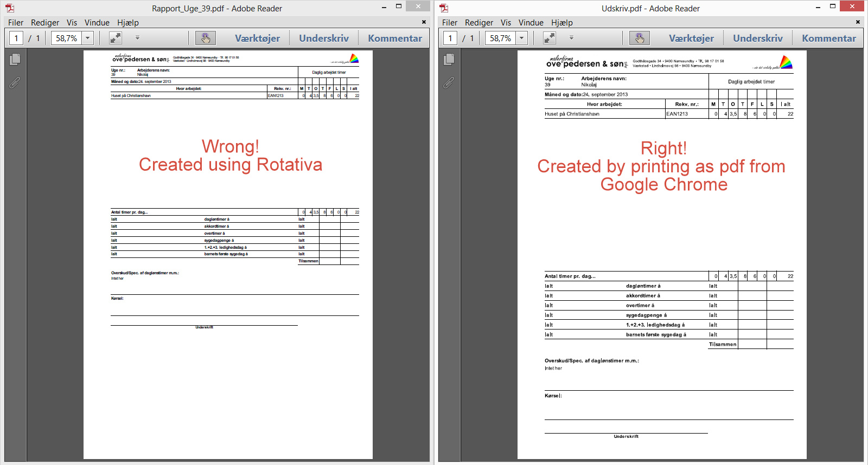Open Vindue menu in Udskriv.pdf window
Screen dimensions: 868x465
tap(531, 23)
